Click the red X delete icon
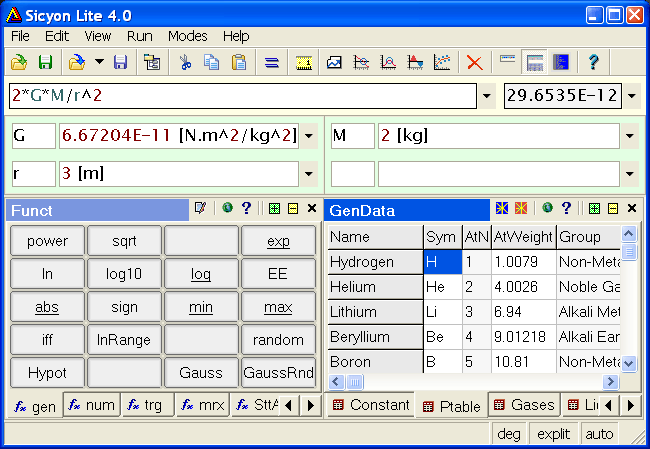The width and height of the screenshot is (650, 449). coord(475,62)
